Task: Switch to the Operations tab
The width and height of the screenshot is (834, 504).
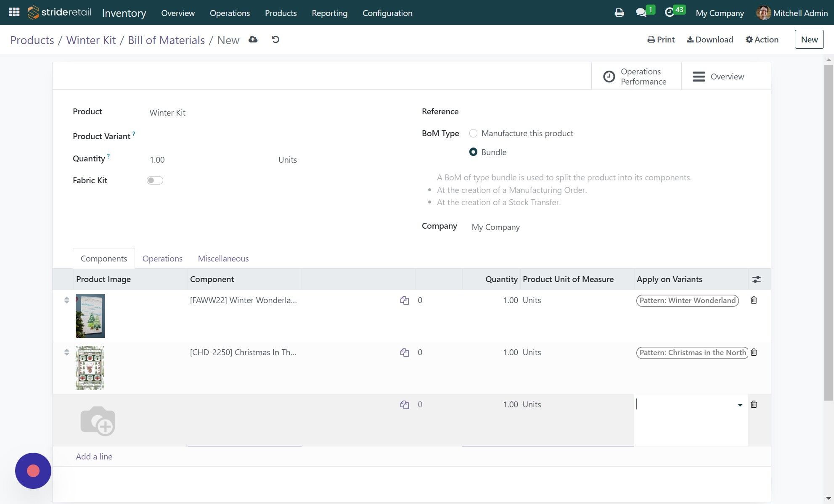Action: (162, 259)
